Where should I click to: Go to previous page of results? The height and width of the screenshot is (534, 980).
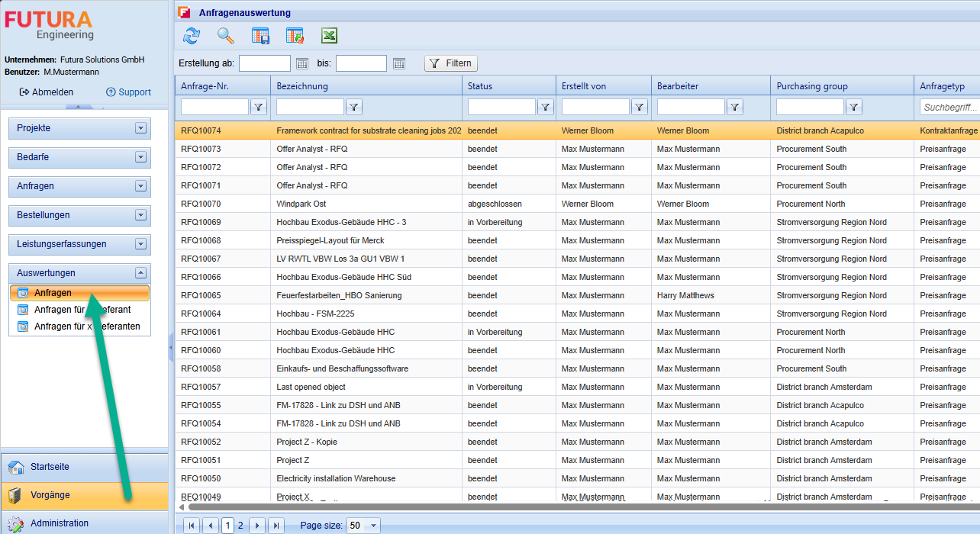tap(210, 526)
